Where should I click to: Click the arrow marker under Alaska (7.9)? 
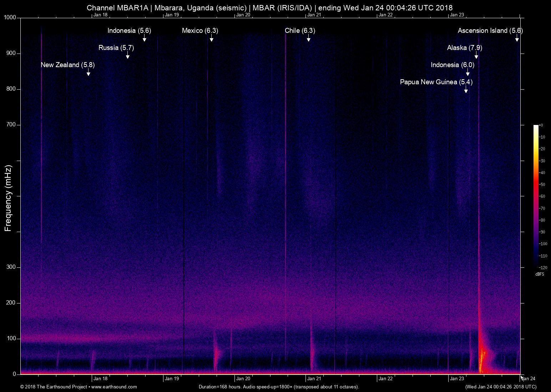click(x=476, y=56)
